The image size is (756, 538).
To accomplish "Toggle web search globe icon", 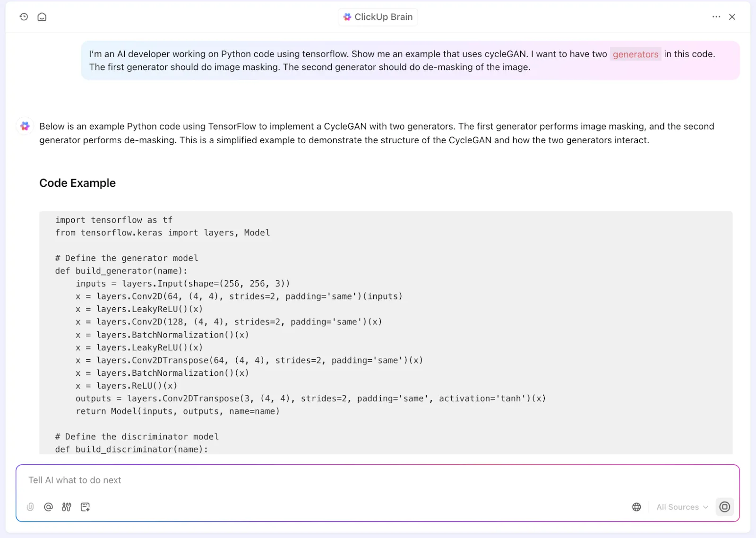I will click(x=637, y=507).
